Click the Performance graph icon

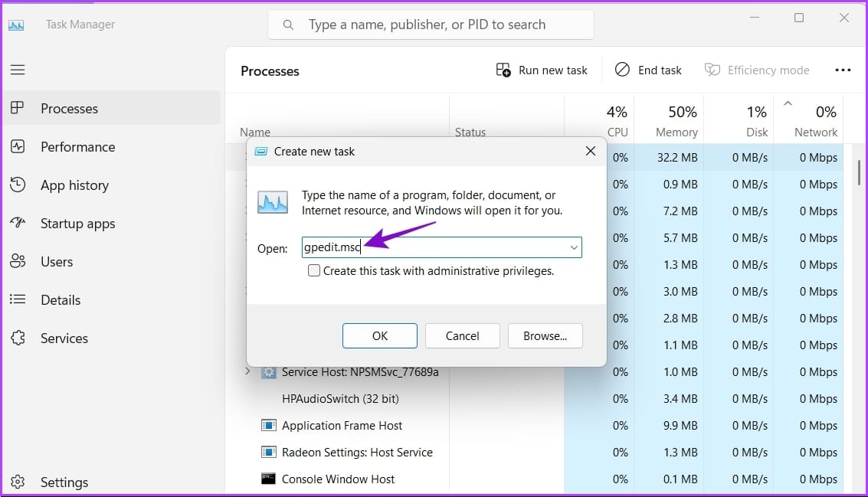click(18, 147)
